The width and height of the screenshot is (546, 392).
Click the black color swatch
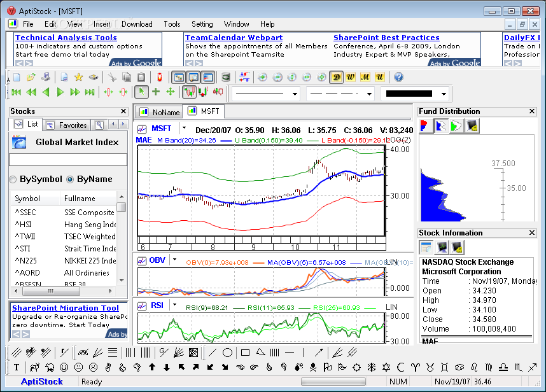coord(409,94)
